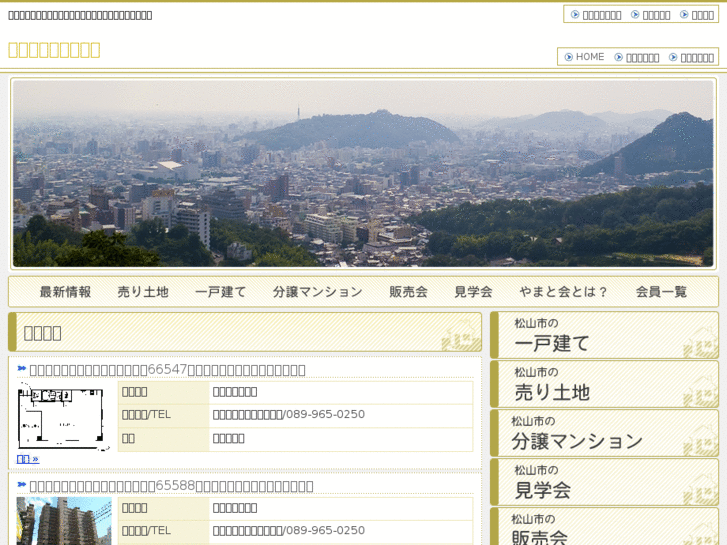The width and height of the screenshot is (727, 545).
Task: Click the yellow site title in the header
Action: 54,50
